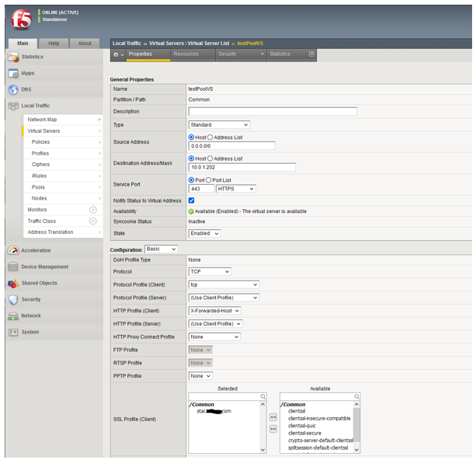Click the Statistics tab pop-out icon
This screenshot has width=476, height=460.
coord(311,54)
